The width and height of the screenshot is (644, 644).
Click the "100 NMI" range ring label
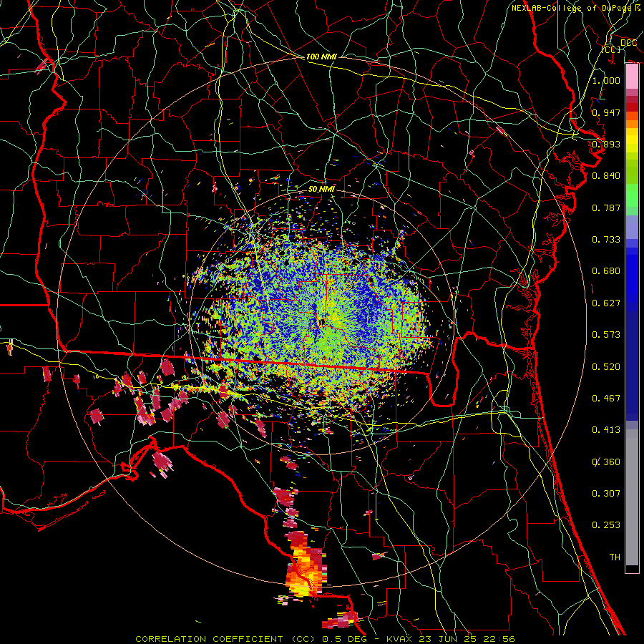pyautogui.click(x=321, y=57)
